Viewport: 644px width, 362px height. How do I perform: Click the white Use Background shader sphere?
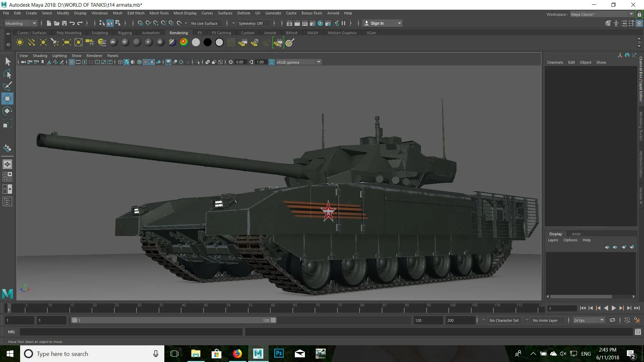pos(219,43)
